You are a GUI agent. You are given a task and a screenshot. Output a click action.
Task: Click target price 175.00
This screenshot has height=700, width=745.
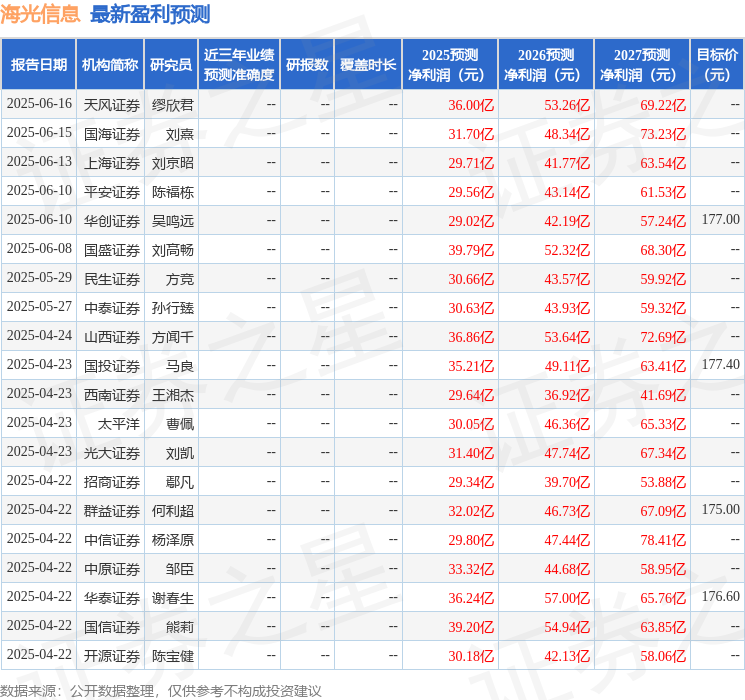click(720, 509)
